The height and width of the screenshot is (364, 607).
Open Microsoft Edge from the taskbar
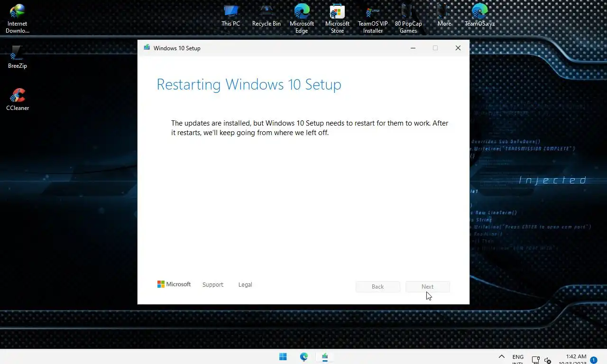point(304,357)
